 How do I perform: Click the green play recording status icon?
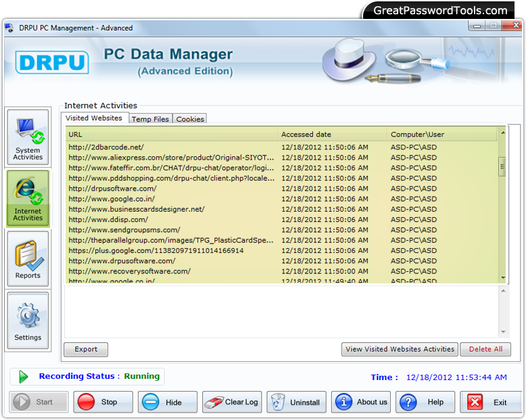click(x=23, y=377)
